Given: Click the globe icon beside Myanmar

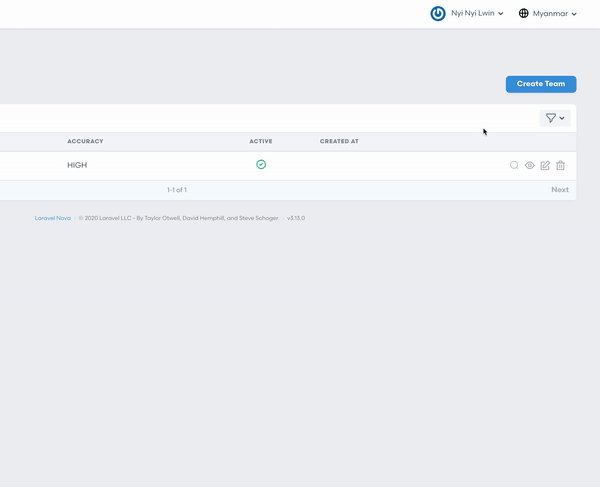Looking at the screenshot, I should click(x=524, y=14).
